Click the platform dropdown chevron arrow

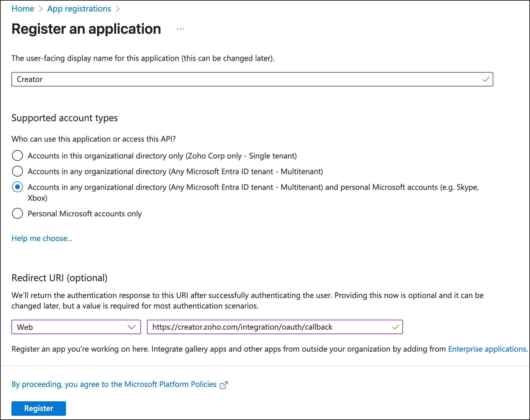(132, 327)
